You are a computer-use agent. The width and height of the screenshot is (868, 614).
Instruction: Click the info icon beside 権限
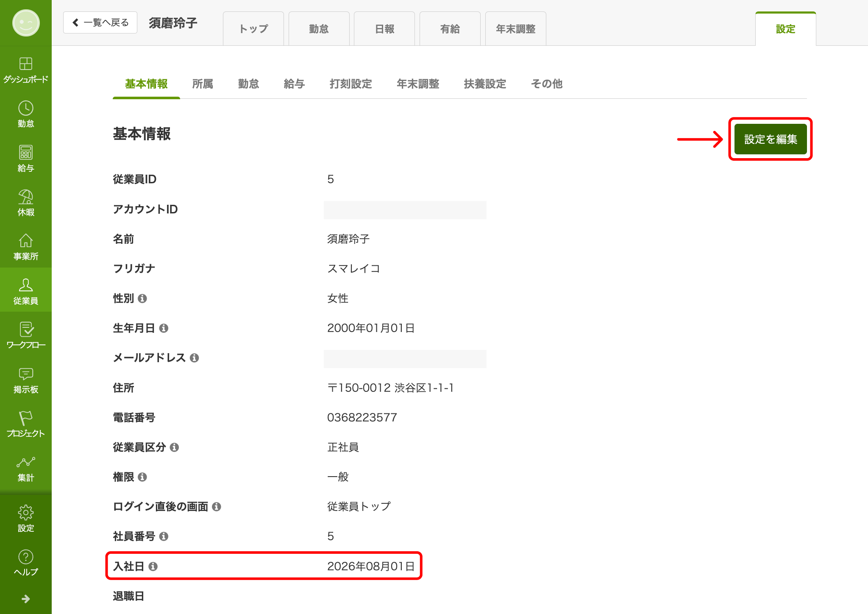143,477
